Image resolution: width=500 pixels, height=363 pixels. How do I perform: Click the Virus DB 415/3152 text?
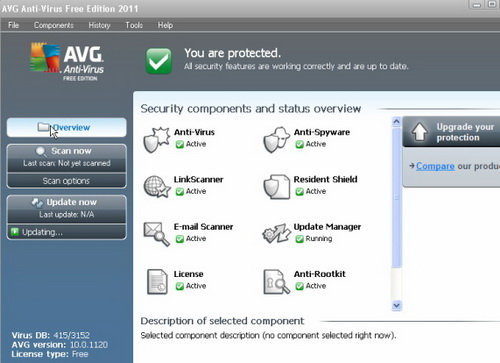tap(51, 335)
